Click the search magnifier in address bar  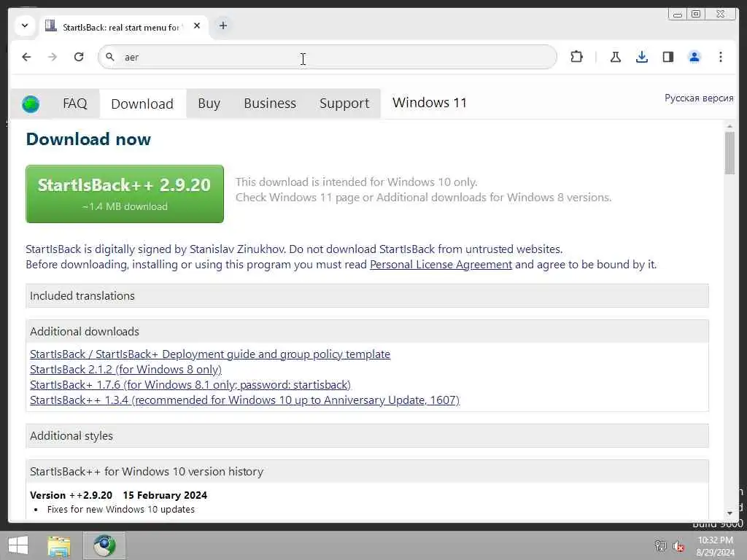click(110, 57)
